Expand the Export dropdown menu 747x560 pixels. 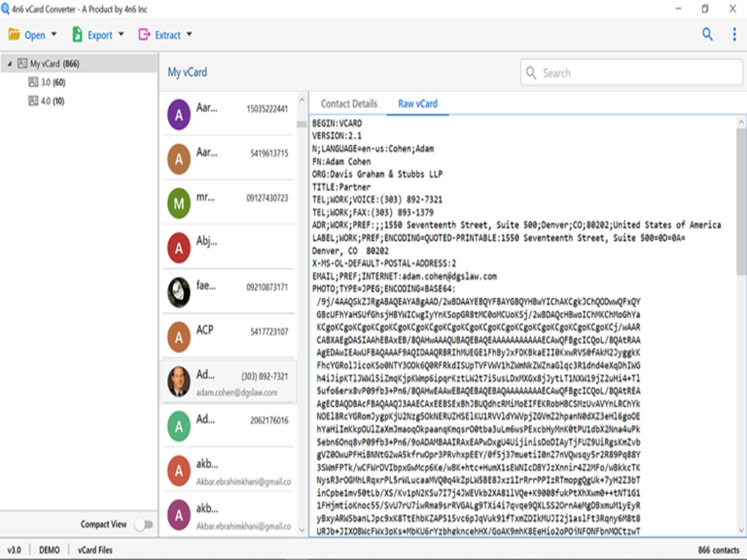121,35
